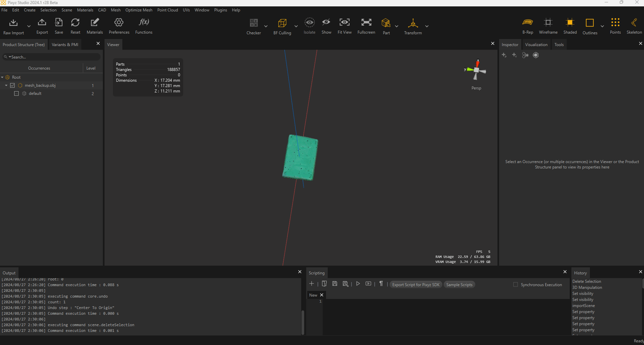Click the fourth Inspector cube icon

536,55
